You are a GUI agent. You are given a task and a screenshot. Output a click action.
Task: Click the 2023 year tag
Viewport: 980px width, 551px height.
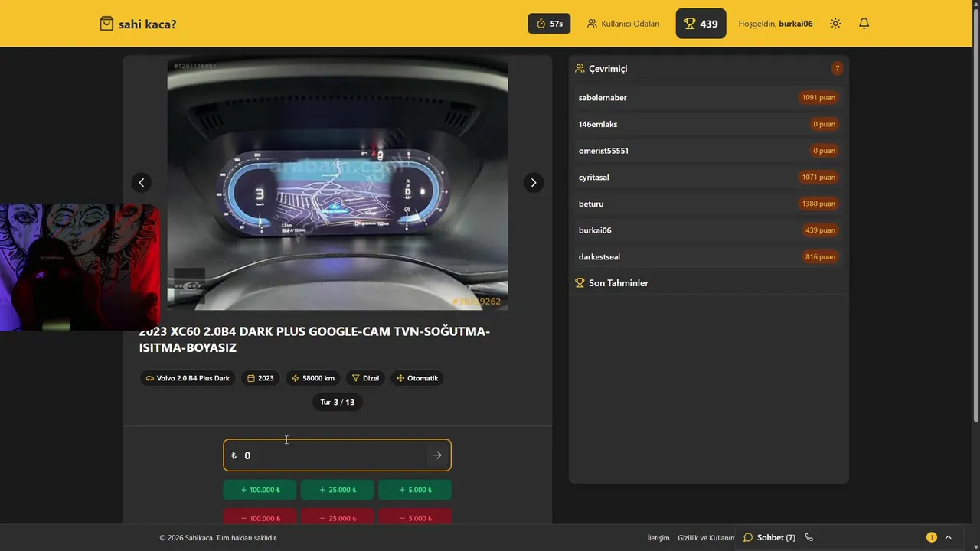click(x=260, y=378)
